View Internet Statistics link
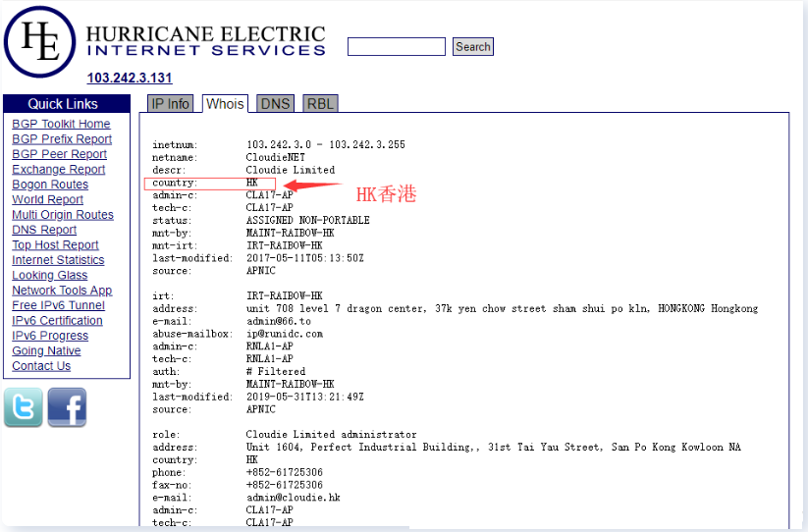Viewport: 808px width, 532px height. [58, 259]
